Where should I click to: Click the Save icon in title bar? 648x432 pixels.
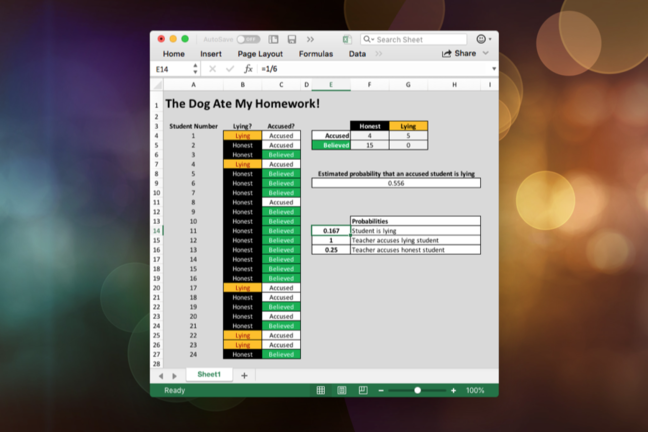[x=292, y=39]
